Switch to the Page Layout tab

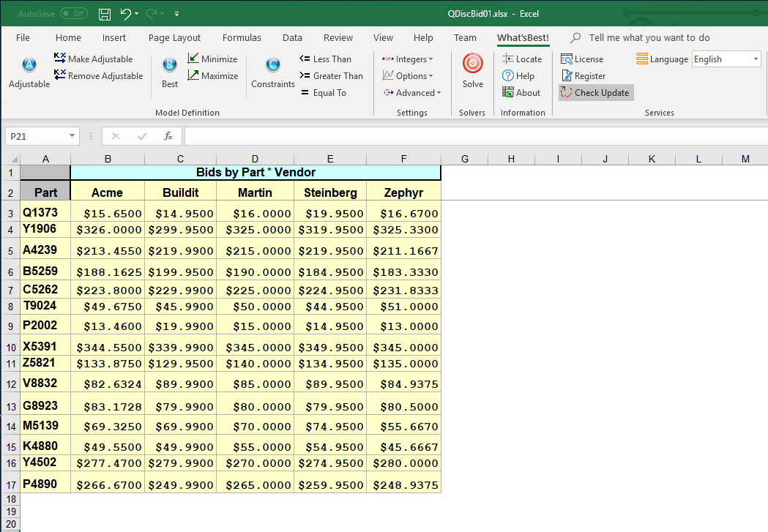pyautogui.click(x=174, y=37)
